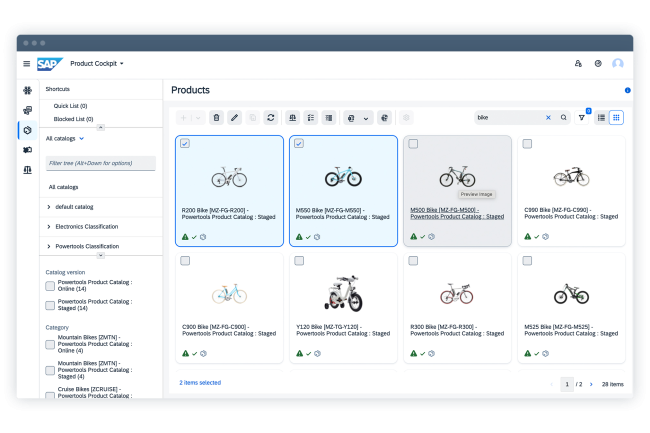Uncheck the R200 Bike checkbox
This screenshot has height=433, width=650.
coord(185,144)
